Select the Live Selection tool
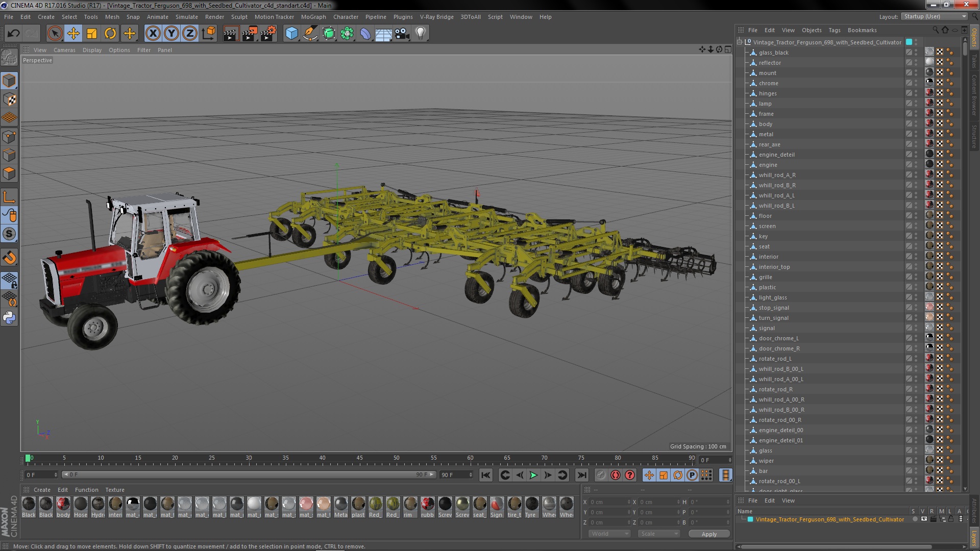This screenshot has height=551, width=980. coord(55,34)
